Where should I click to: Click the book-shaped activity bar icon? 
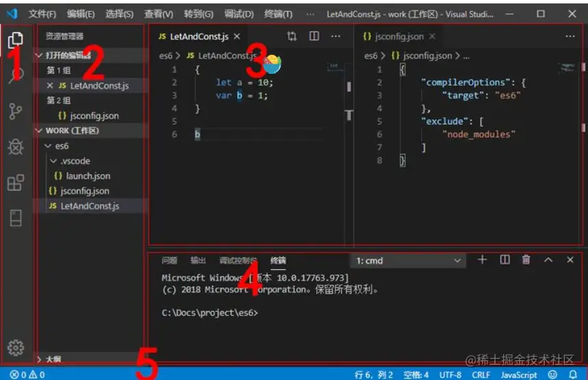(x=15, y=218)
